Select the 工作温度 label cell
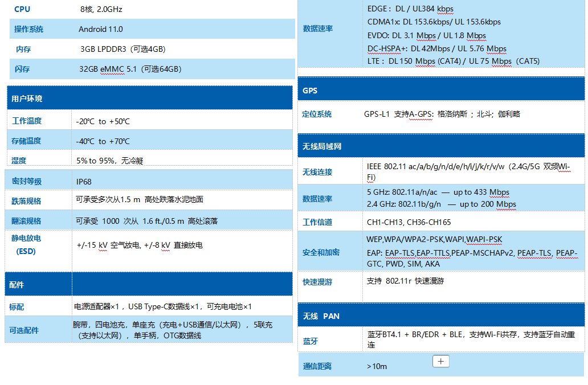Image resolution: width=588 pixels, height=385 pixels. (x=27, y=121)
